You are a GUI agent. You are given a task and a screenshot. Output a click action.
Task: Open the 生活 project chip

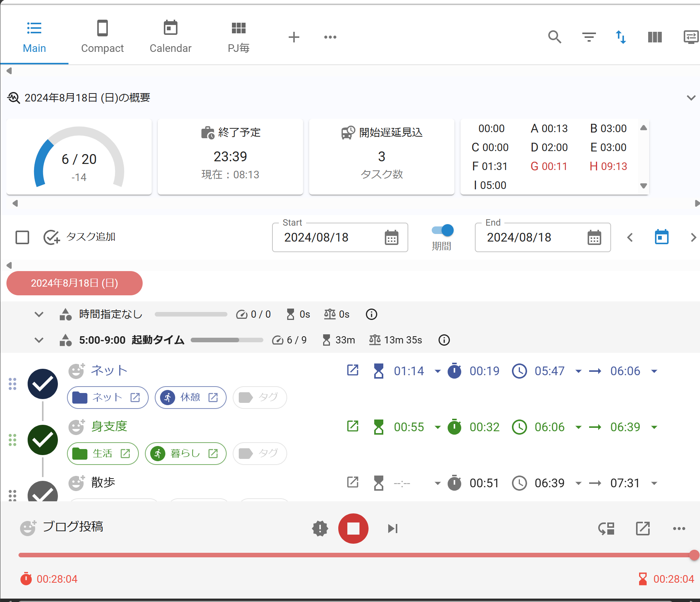coord(103,454)
